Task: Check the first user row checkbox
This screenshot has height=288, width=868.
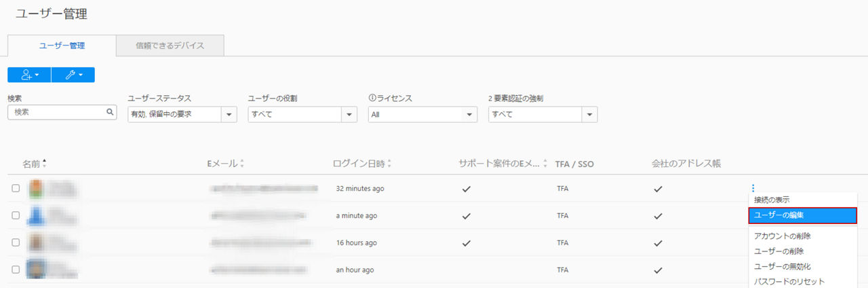Action: click(16, 188)
